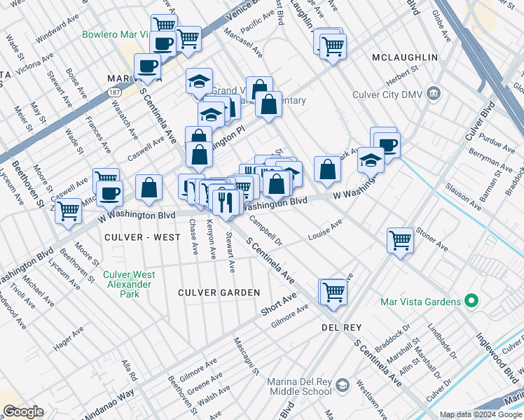
Task: Click the Purdue Ave street label
Action: (497, 143)
